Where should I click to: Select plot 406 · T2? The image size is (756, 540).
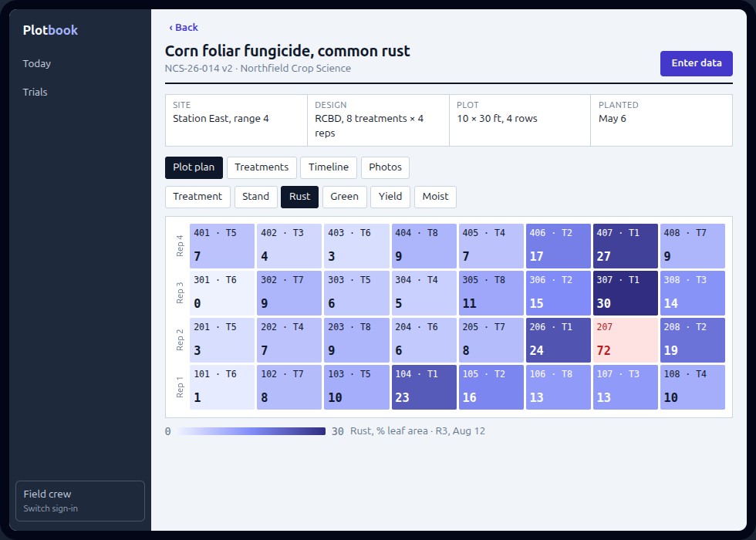click(559, 246)
